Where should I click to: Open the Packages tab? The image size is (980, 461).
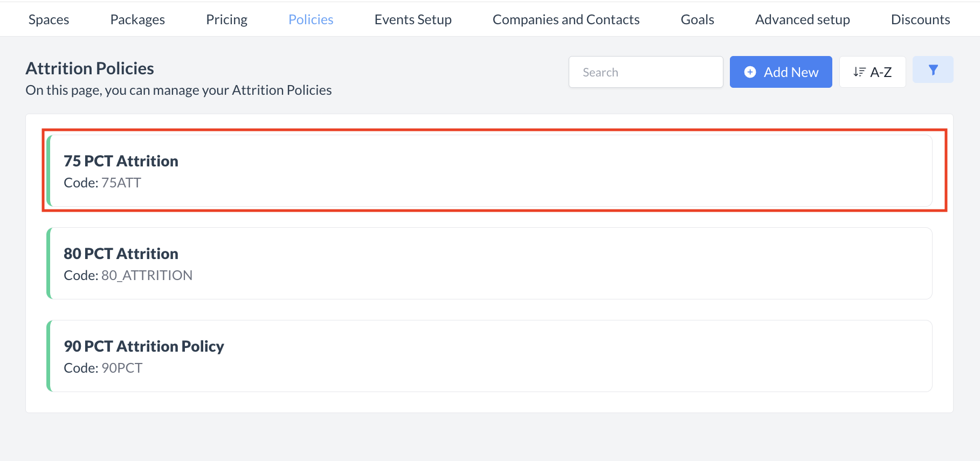137,20
